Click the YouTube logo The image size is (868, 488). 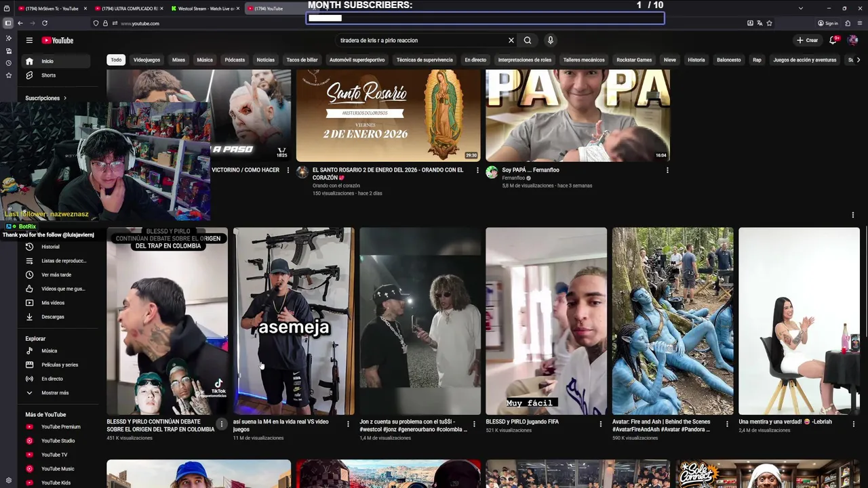tap(58, 40)
